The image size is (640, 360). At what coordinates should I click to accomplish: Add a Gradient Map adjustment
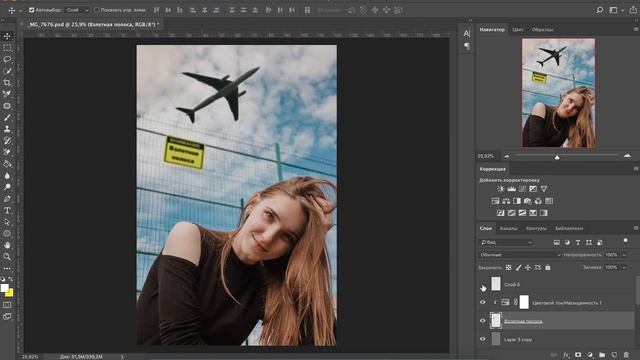544,213
